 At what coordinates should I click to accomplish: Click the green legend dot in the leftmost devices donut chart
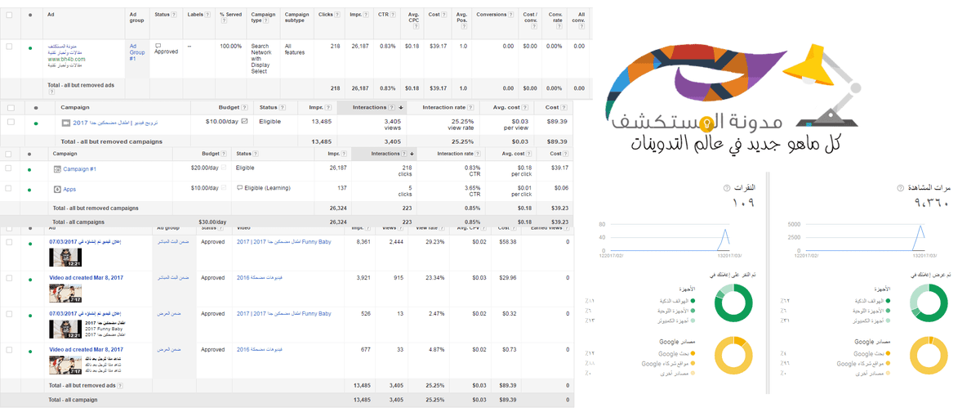(693, 301)
